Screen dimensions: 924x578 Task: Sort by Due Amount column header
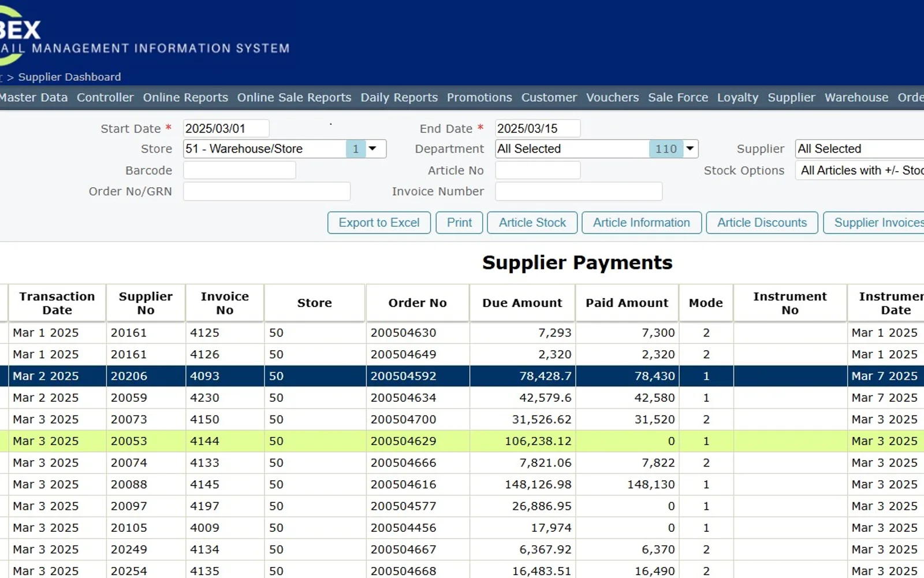pyautogui.click(x=522, y=303)
